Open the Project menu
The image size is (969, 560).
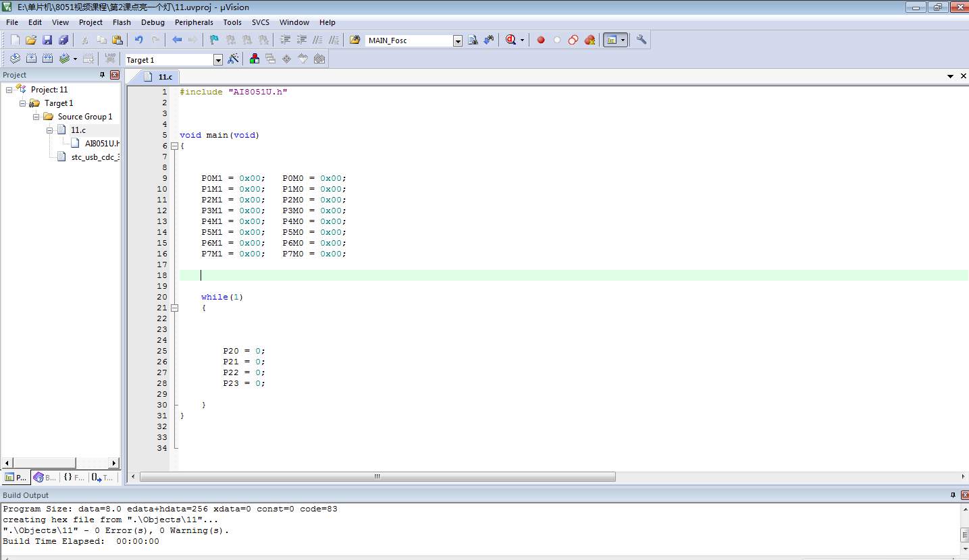pyautogui.click(x=90, y=22)
